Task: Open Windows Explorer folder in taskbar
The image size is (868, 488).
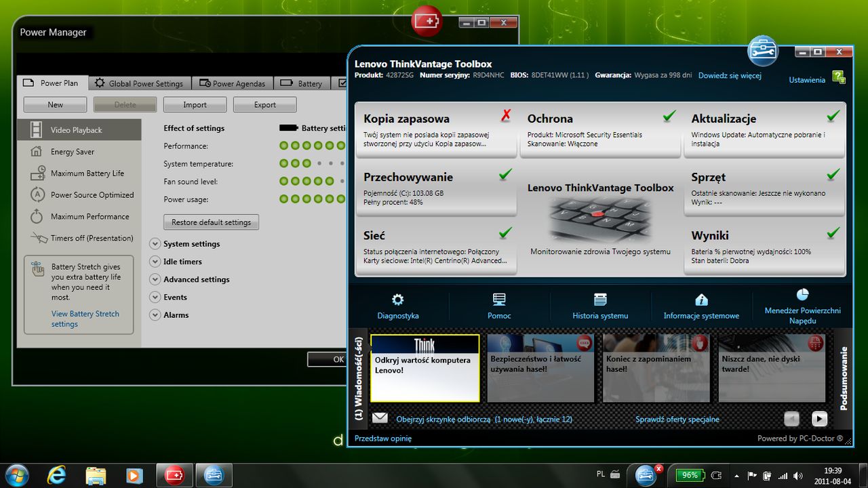Action: pos(96,475)
